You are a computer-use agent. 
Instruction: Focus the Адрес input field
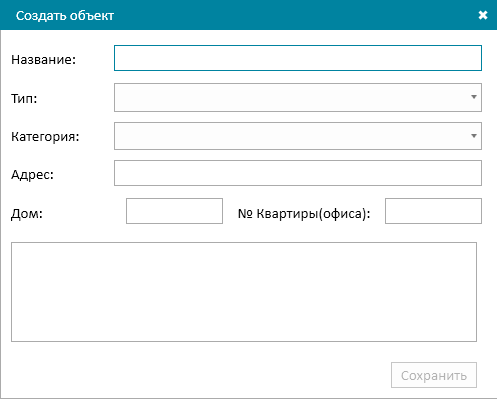(298, 173)
